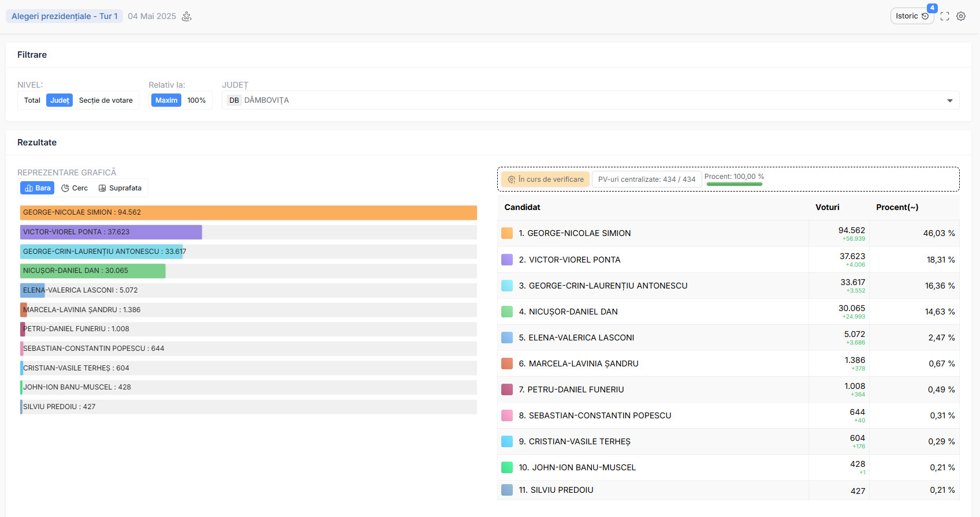
Task: Click 1. GEORGE-NICOLAE SIMION table row name
Action: click(x=575, y=233)
